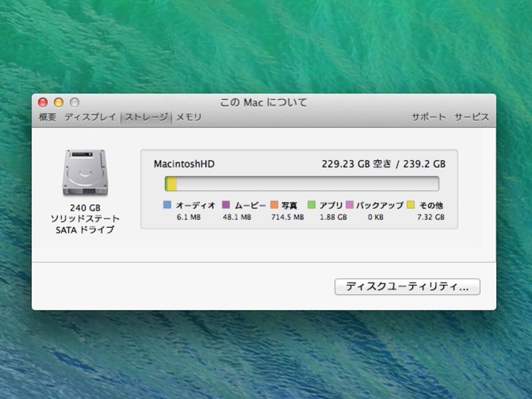Screen dimensions: 532x399
Task: Open the サービス link
Action: pos(472,117)
